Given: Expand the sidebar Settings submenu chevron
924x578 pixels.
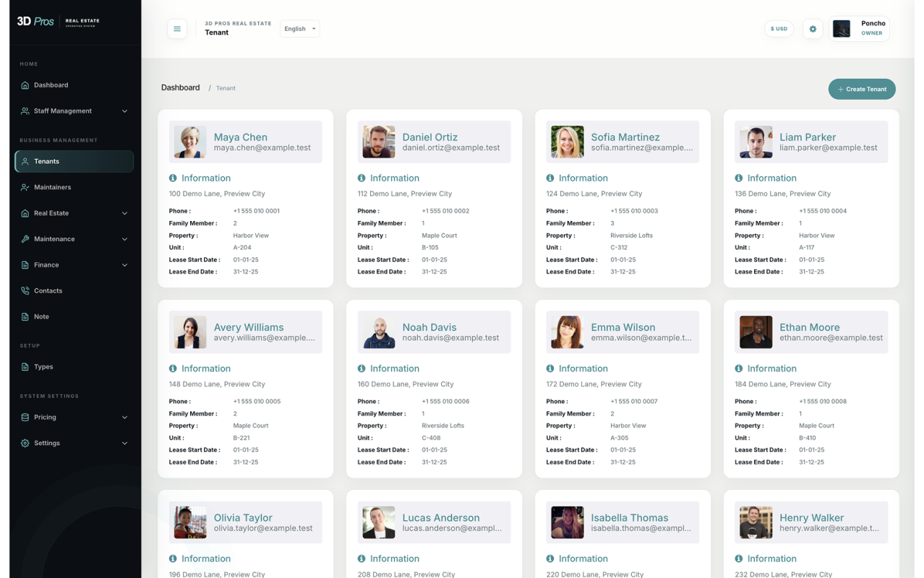Looking at the screenshot, I should [x=124, y=444].
